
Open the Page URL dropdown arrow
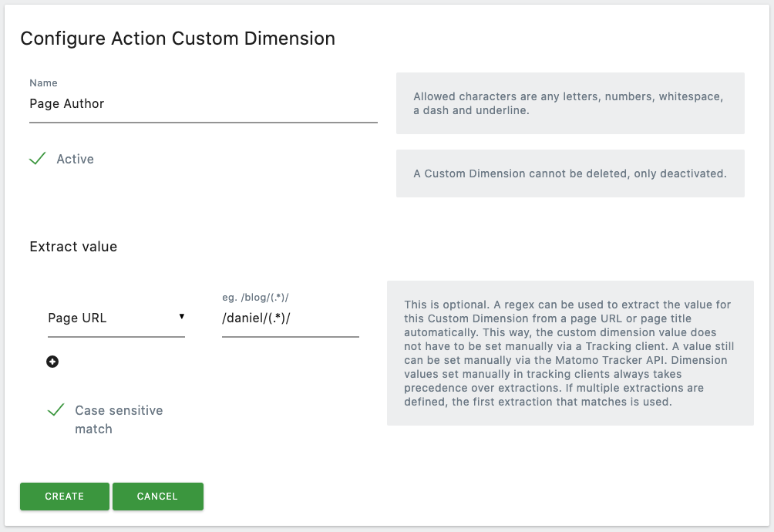[x=182, y=317]
